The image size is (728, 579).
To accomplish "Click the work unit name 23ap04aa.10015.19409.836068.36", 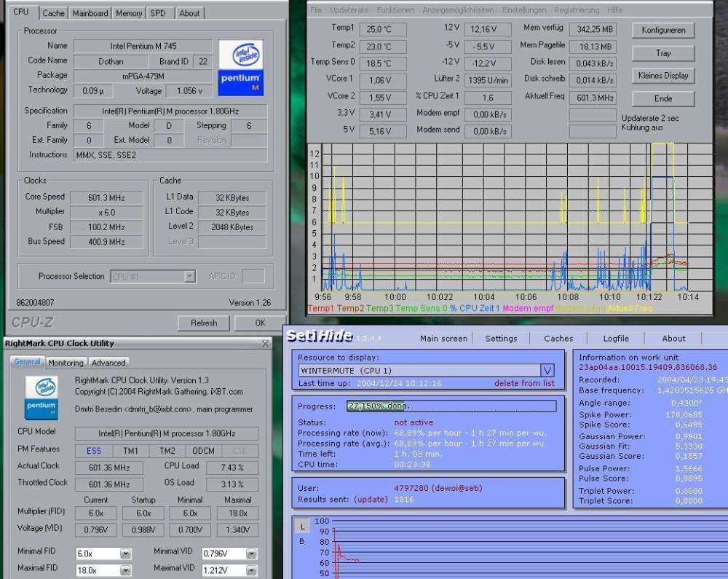I will 648,367.
